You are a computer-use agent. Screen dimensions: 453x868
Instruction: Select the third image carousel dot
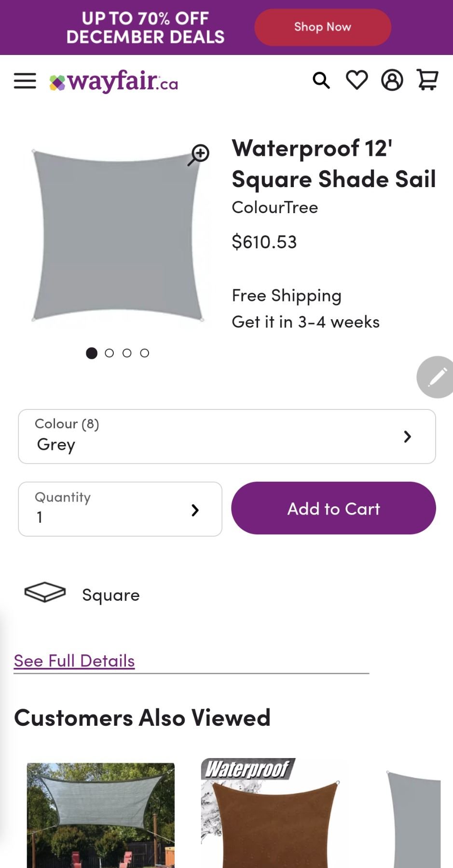(x=127, y=353)
